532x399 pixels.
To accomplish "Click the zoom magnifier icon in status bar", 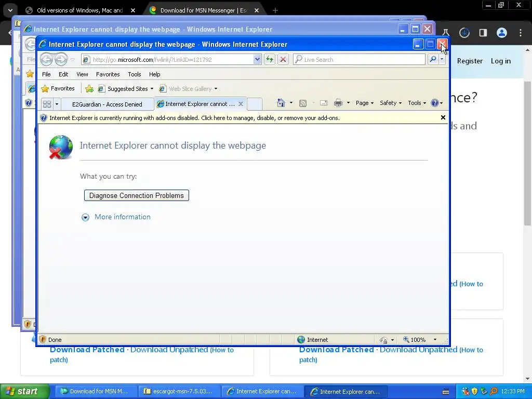I will tap(406, 339).
